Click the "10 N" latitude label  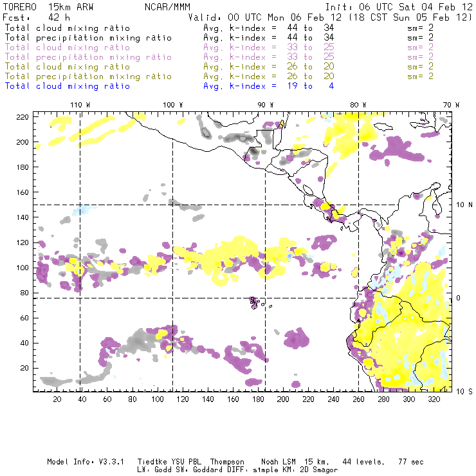coord(464,205)
